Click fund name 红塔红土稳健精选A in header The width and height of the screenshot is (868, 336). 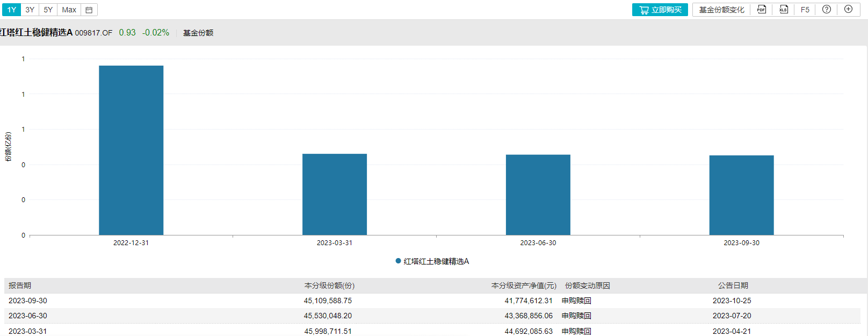click(37, 33)
